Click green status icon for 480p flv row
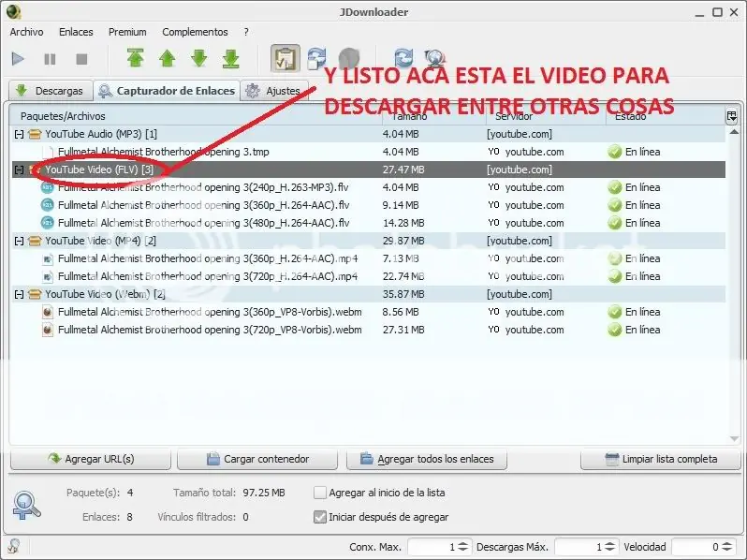This screenshot has width=747, height=560. tap(615, 223)
